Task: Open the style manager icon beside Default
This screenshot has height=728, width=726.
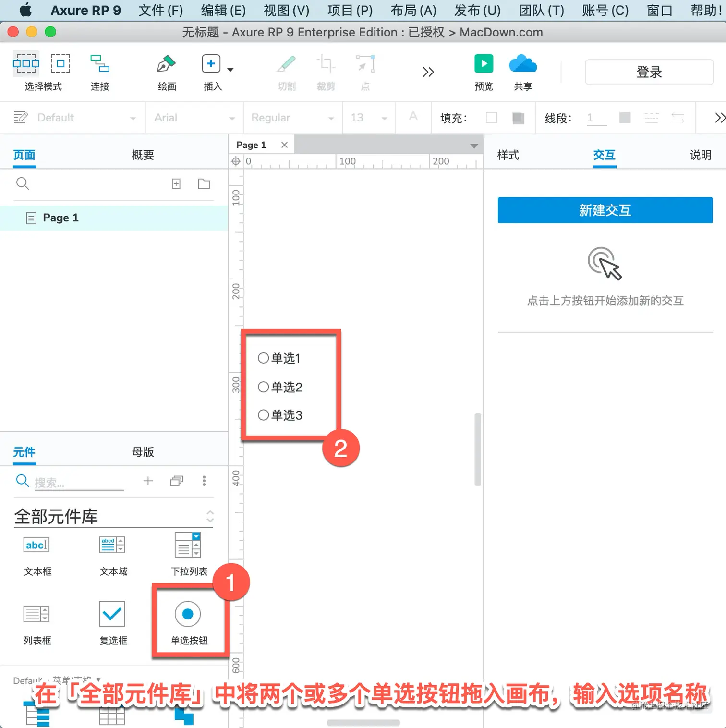Action: click(x=20, y=118)
